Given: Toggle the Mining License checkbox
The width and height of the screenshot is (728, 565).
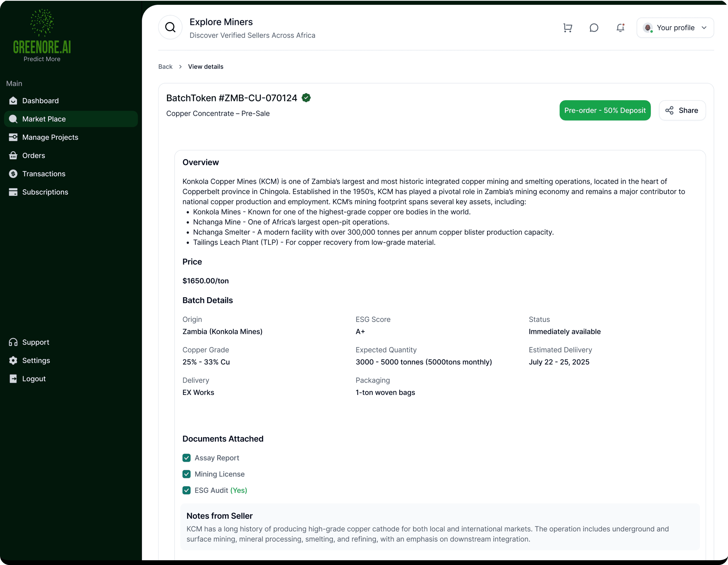Looking at the screenshot, I should tap(186, 474).
